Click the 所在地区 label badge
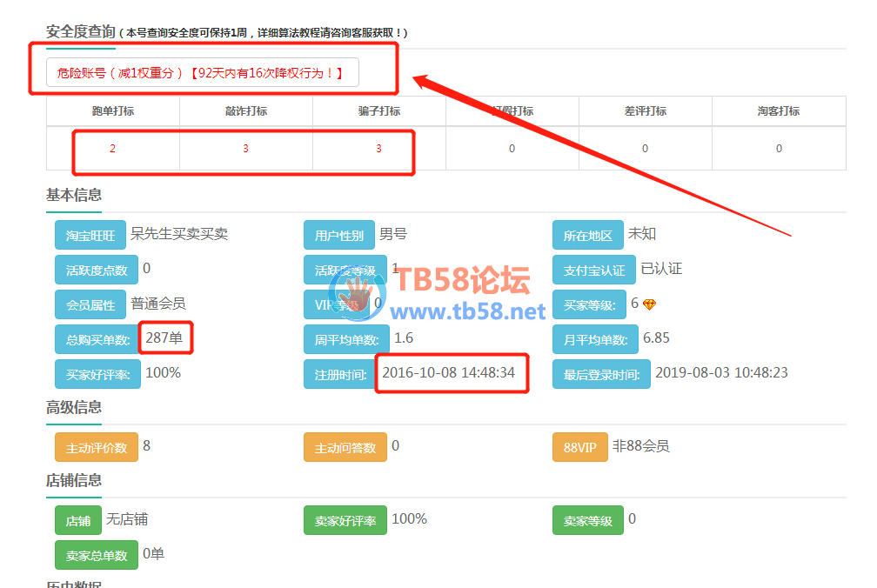Screen dimensions: 877x588 (x=588, y=236)
